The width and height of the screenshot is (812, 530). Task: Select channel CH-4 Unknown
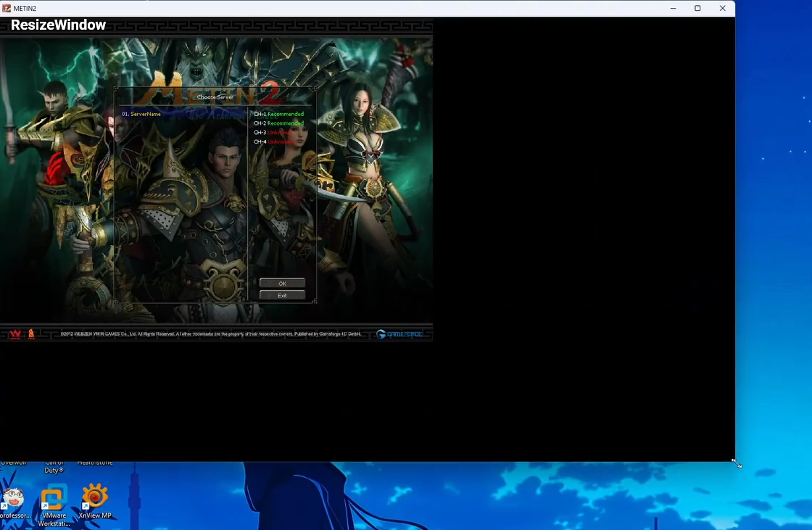[277, 142]
